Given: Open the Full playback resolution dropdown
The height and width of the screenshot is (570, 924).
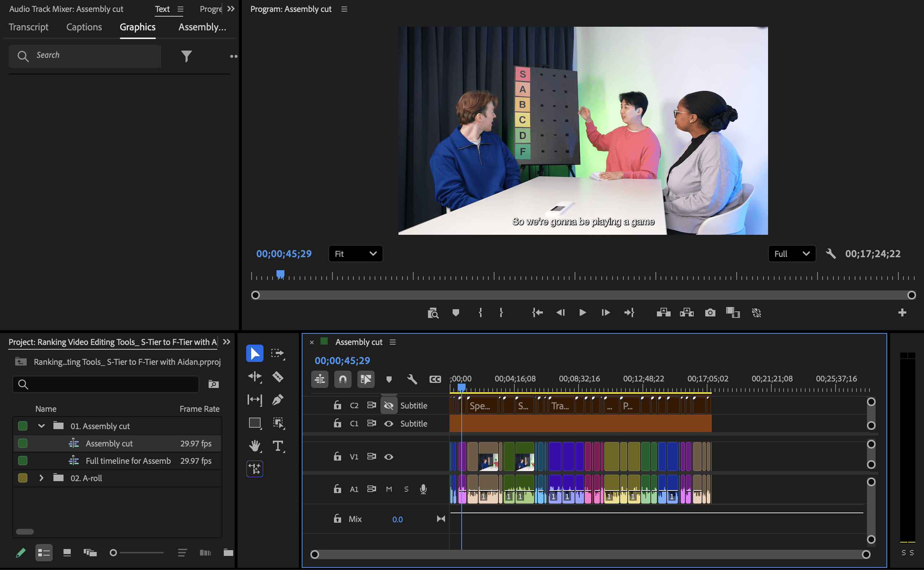Looking at the screenshot, I should [x=792, y=254].
